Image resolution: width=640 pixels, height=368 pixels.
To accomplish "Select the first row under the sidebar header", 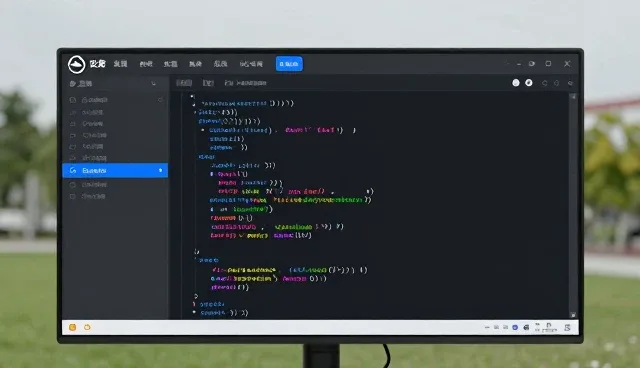I will coord(115,100).
